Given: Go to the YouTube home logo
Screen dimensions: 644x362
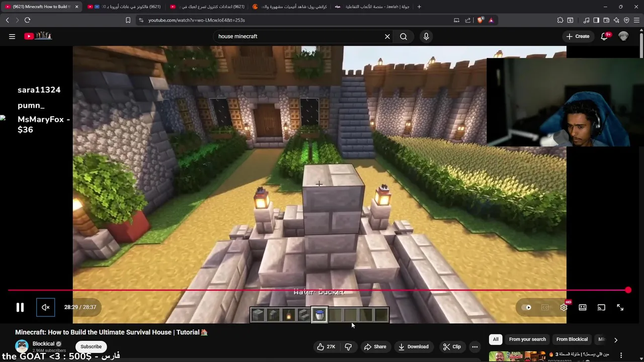Looking at the screenshot, I should point(38,36).
